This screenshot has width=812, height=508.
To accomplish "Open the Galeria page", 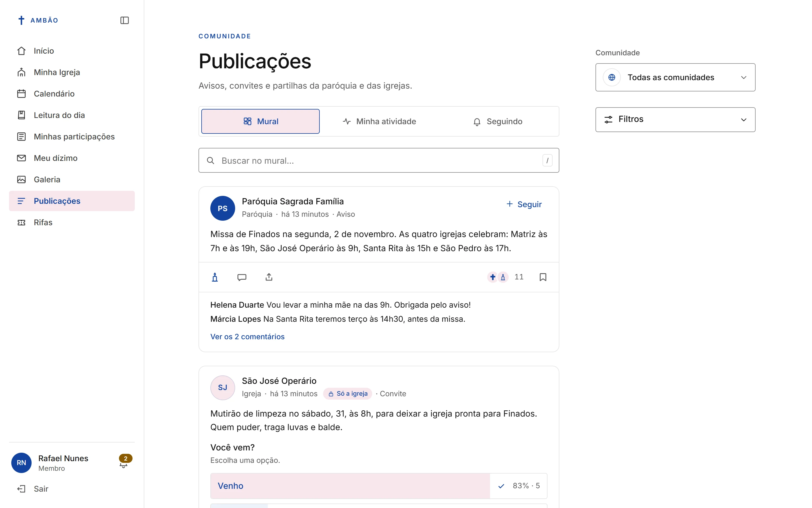I will pos(72,179).
